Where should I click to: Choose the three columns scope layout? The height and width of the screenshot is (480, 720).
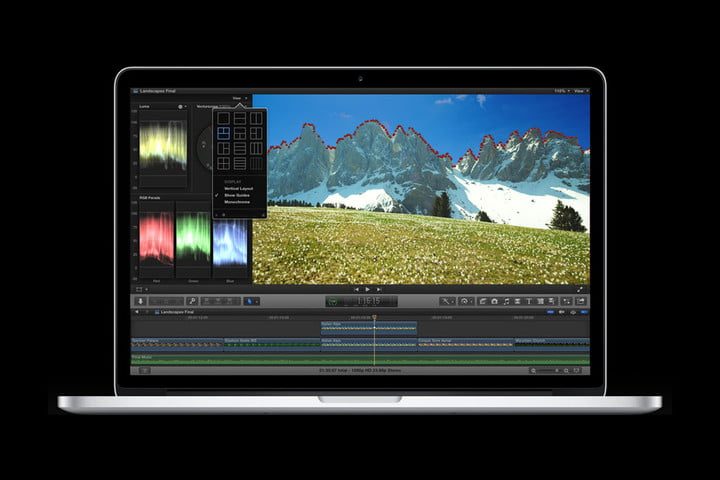pyautogui.click(x=256, y=148)
